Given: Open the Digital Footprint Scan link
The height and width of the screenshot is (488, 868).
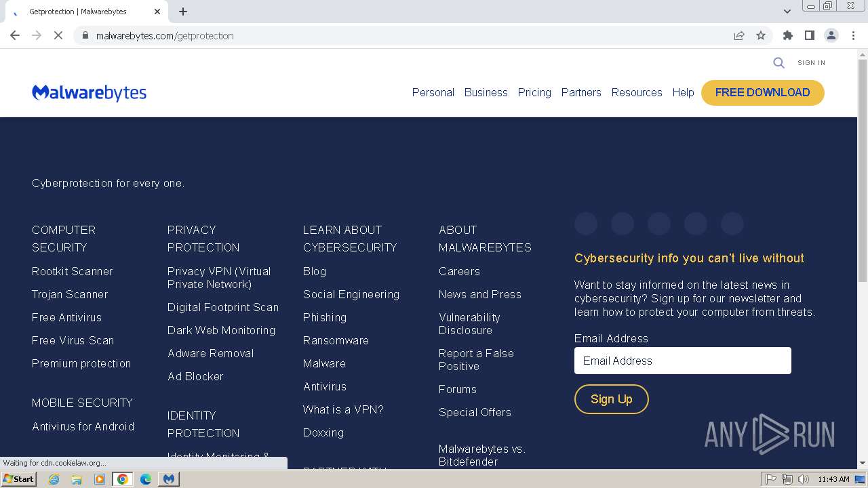Looking at the screenshot, I should (223, 307).
